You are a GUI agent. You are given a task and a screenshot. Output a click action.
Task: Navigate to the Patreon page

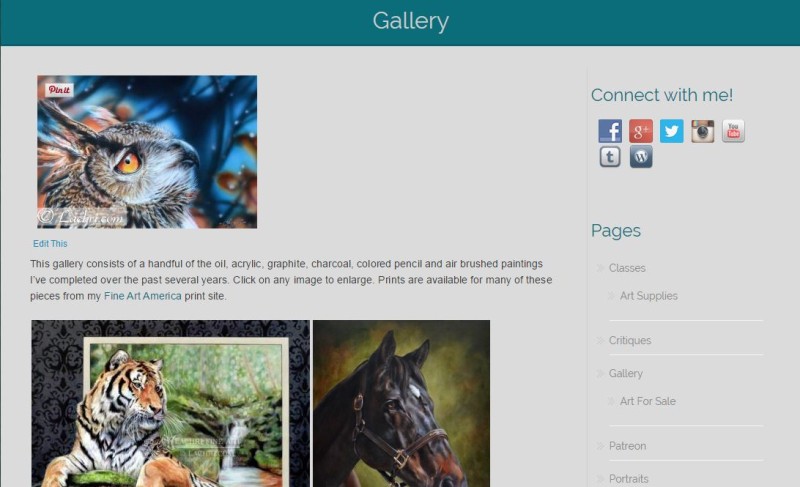[627, 446]
